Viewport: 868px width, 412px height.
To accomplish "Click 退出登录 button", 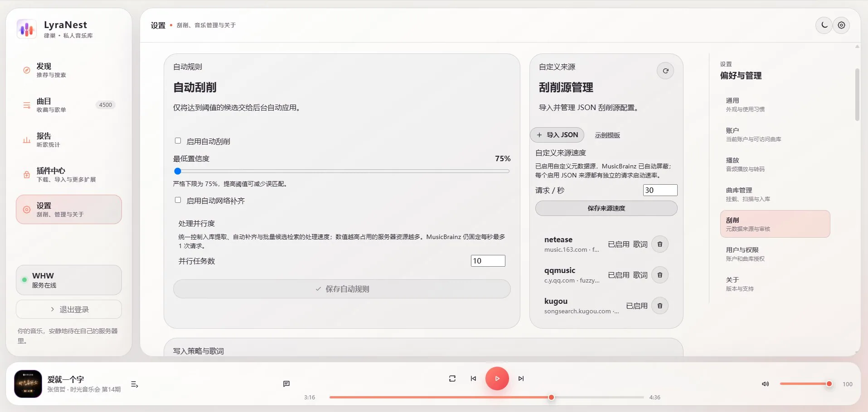I will coord(69,310).
